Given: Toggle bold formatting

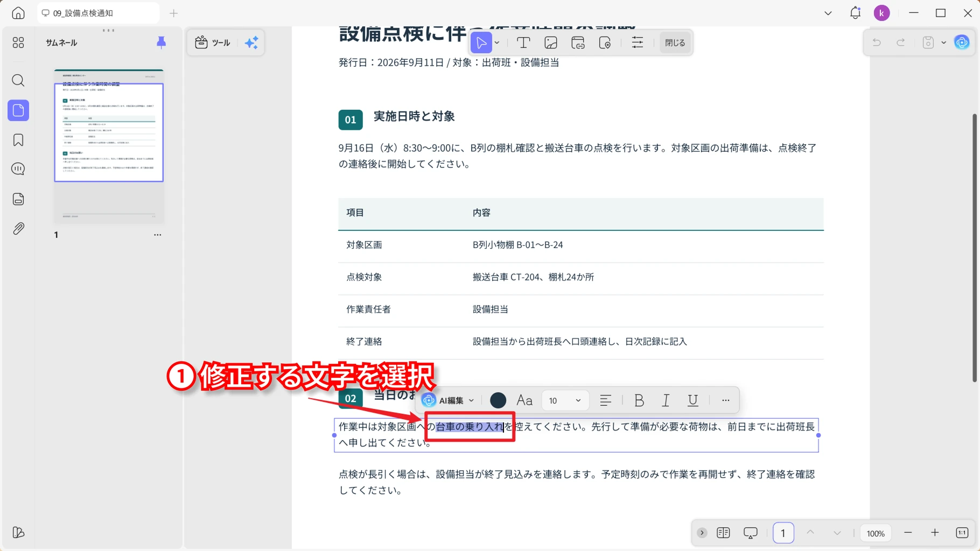Looking at the screenshot, I should point(639,400).
